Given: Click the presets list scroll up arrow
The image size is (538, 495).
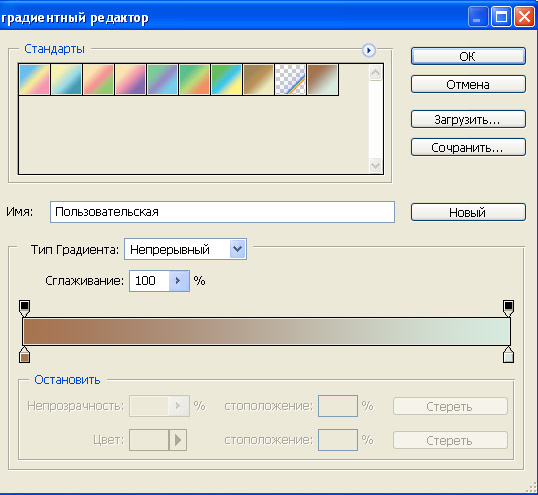Looking at the screenshot, I should pyautogui.click(x=375, y=73).
